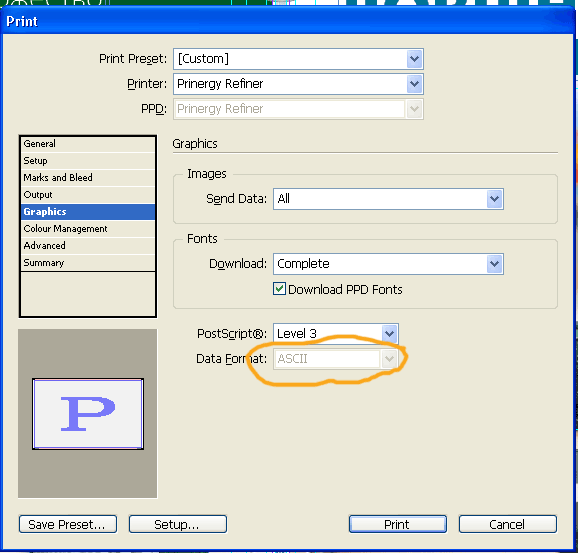View the Summary panel

88,262
